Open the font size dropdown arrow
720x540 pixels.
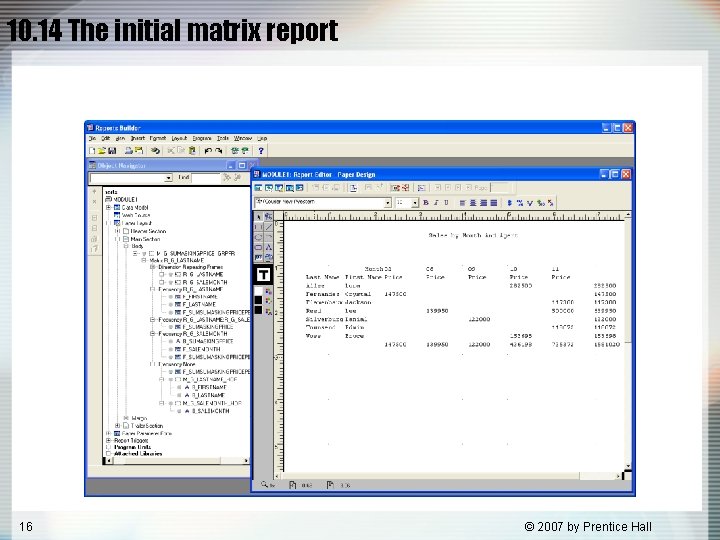[x=415, y=202]
